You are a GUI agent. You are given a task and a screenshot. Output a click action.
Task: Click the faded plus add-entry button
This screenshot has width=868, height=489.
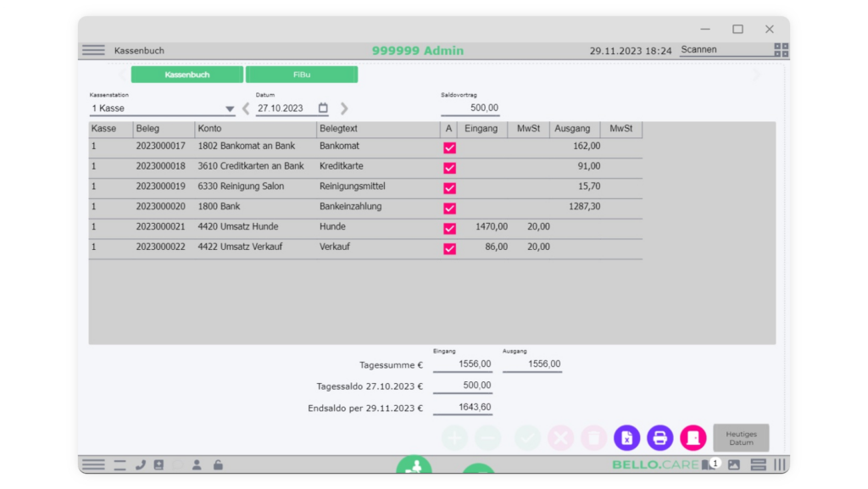454,437
